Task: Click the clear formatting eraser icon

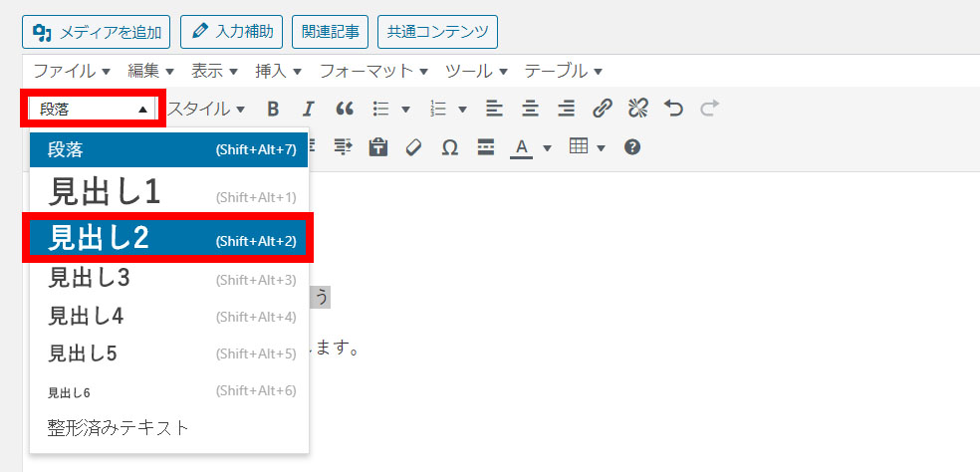Action: coord(414,147)
